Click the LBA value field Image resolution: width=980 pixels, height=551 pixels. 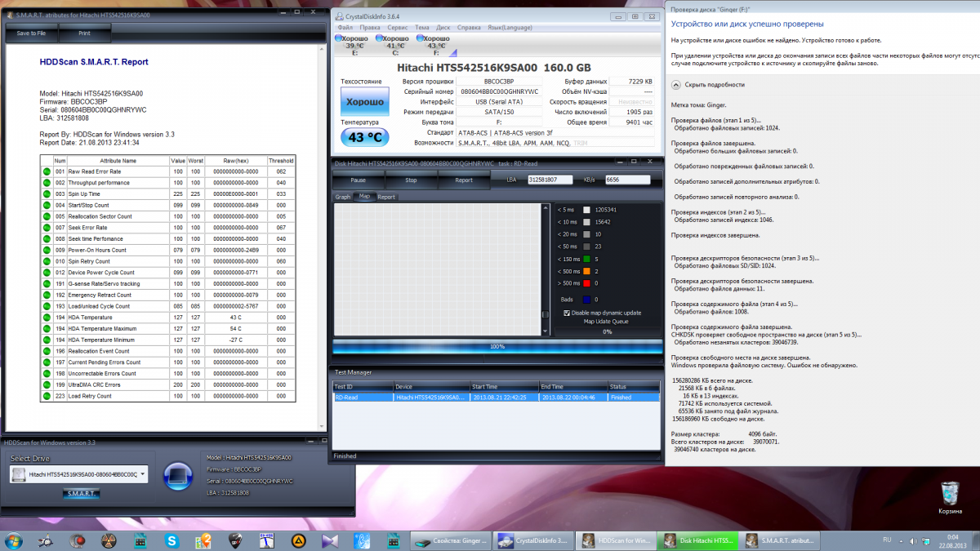550,180
